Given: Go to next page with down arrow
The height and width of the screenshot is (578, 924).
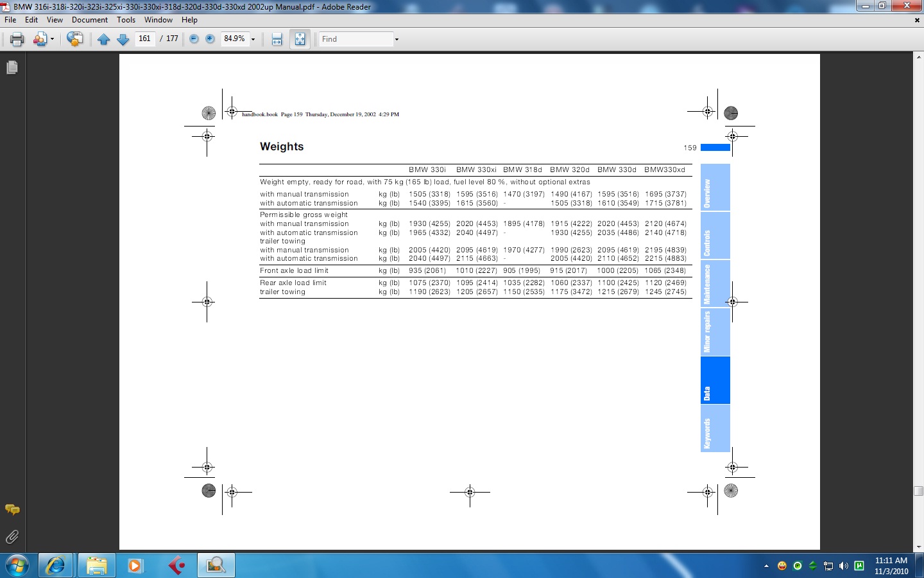Looking at the screenshot, I should pyautogui.click(x=123, y=39).
